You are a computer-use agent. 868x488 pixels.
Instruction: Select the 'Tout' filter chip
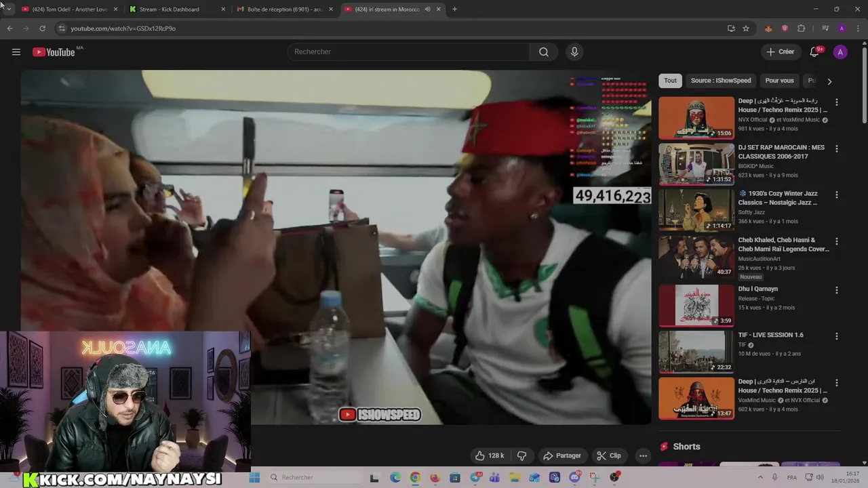coord(670,81)
